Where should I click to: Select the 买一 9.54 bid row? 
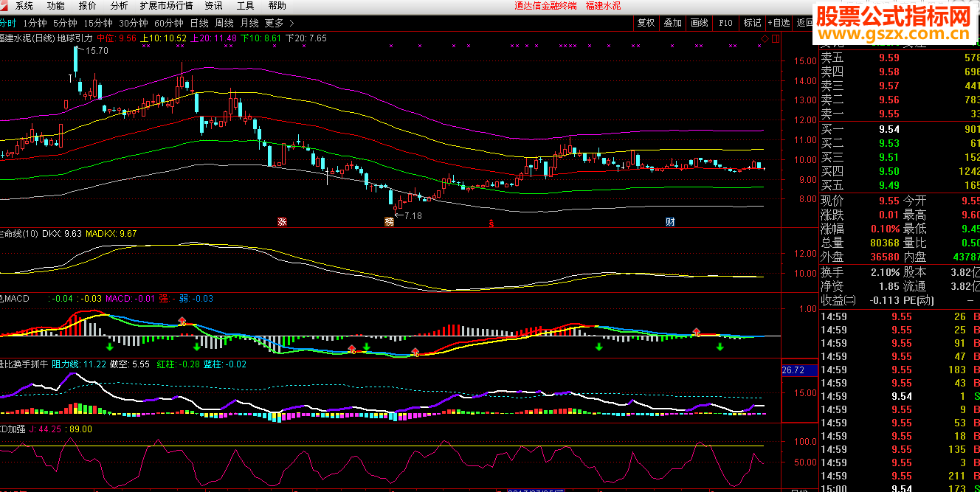(900, 130)
